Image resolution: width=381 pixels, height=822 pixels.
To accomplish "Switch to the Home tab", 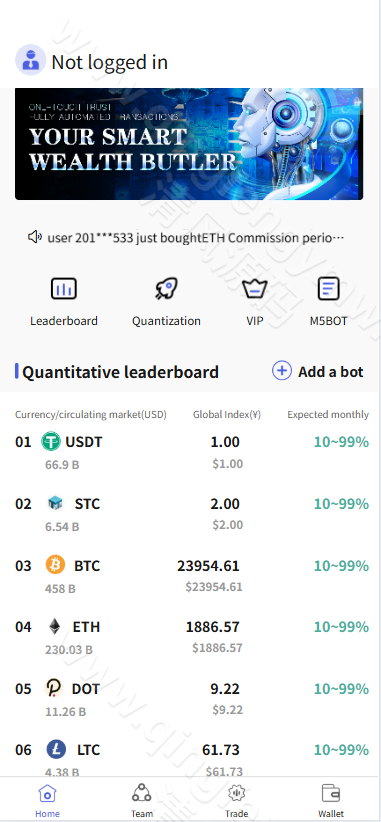I will (x=47, y=801).
